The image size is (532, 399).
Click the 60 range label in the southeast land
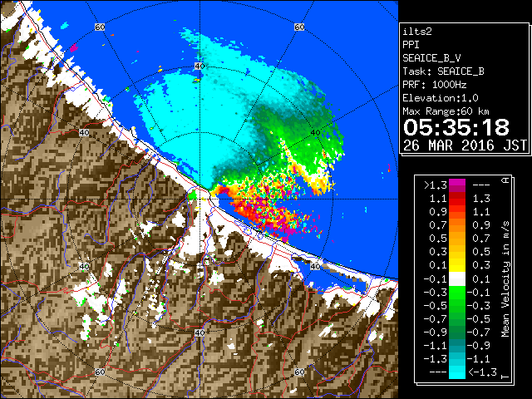coord(299,372)
